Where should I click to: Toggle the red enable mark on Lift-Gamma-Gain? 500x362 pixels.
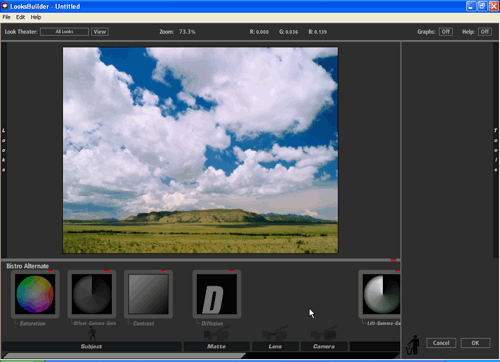click(397, 272)
